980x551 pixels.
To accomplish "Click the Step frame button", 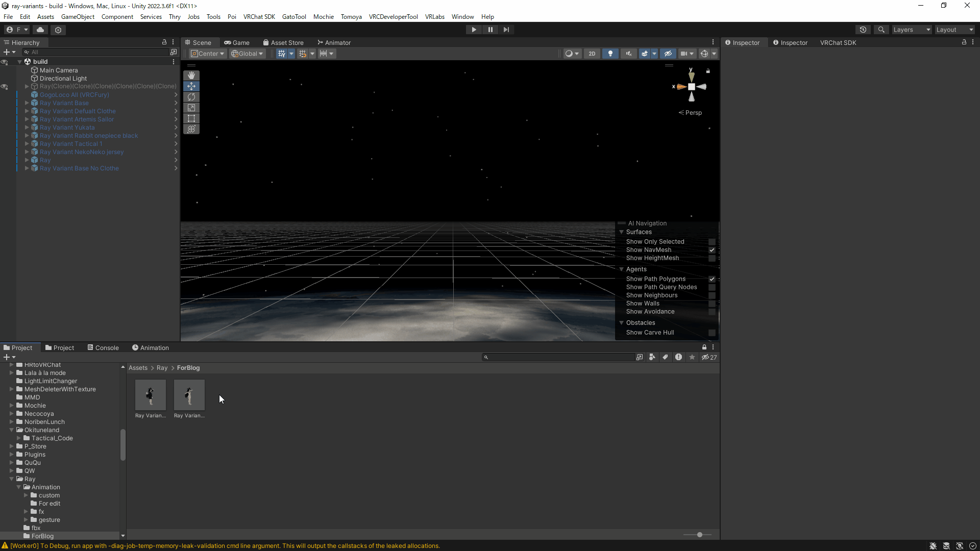I will [x=506, y=30].
